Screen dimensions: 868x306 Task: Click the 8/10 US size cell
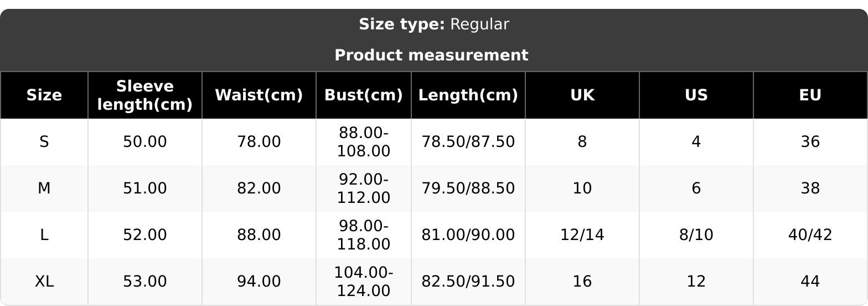pyautogui.click(x=696, y=235)
